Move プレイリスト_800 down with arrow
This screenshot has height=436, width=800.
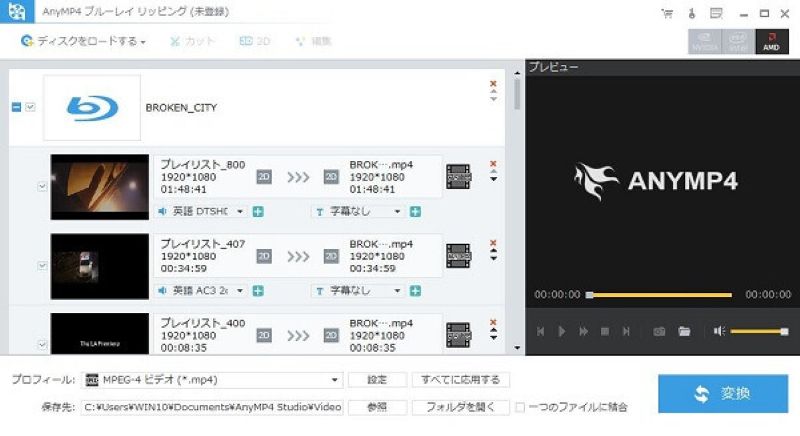pos(493,179)
